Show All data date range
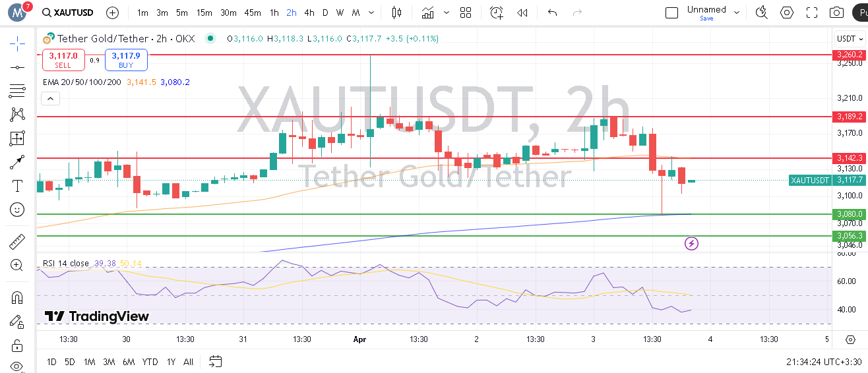This screenshot has height=373, width=868. click(189, 362)
